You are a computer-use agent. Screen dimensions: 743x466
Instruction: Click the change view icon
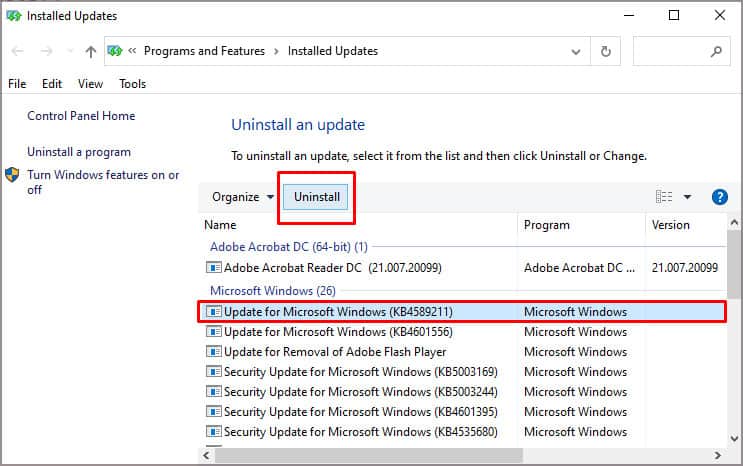click(x=664, y=196)
